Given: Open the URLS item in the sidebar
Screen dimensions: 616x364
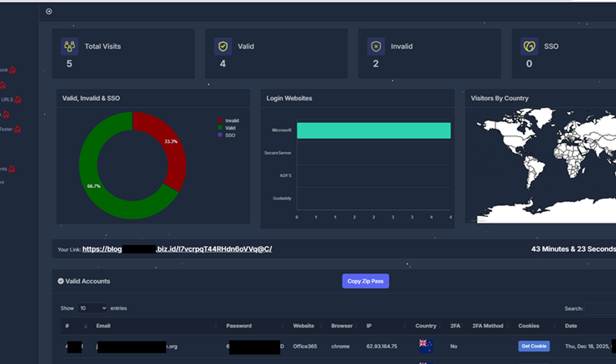Looking at the screenshot, I should coord(7,99).
